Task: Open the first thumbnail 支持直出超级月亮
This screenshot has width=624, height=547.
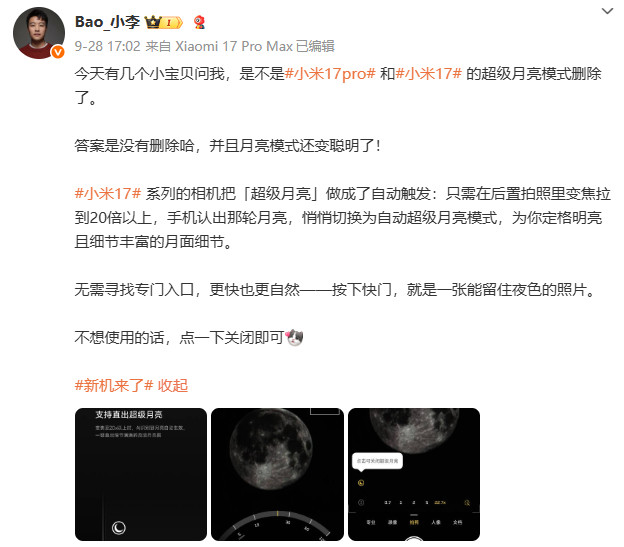Action: pos(141,474)
